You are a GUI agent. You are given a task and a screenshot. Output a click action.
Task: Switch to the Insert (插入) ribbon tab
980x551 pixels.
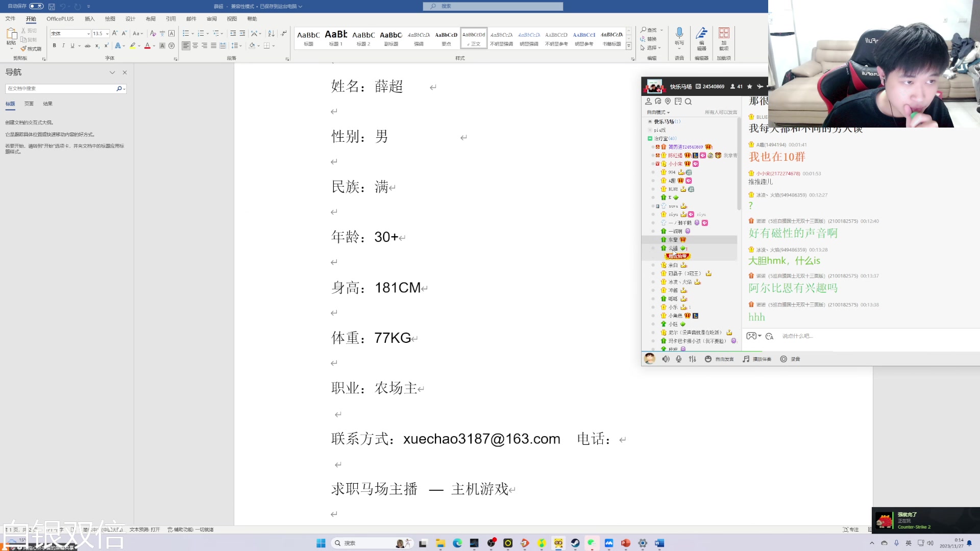click(x=90, y=19)
